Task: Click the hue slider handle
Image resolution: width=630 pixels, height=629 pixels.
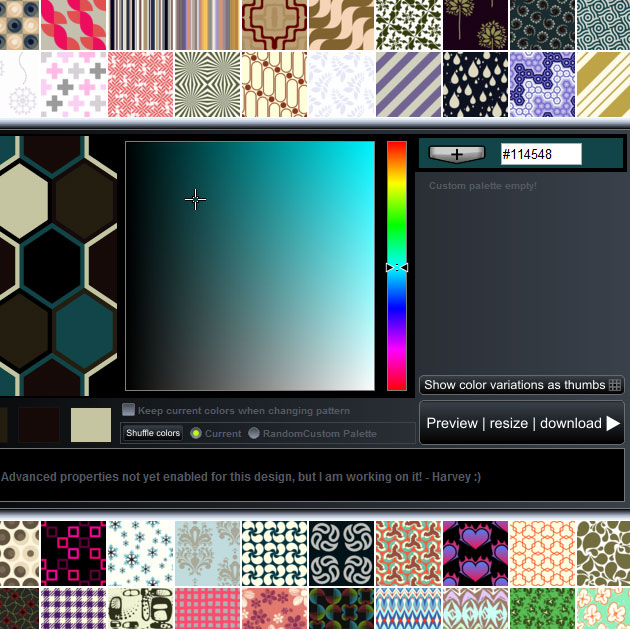Action: 397,268
